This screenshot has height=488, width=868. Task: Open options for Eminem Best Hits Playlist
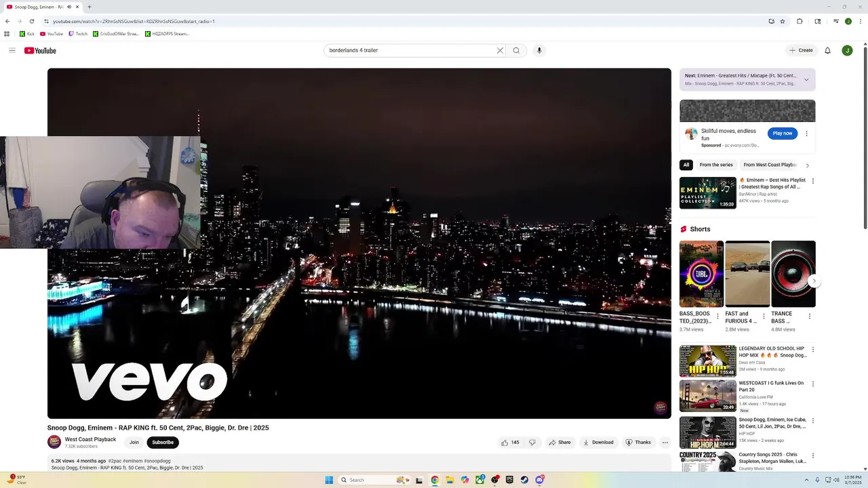[x=813, y=181]
